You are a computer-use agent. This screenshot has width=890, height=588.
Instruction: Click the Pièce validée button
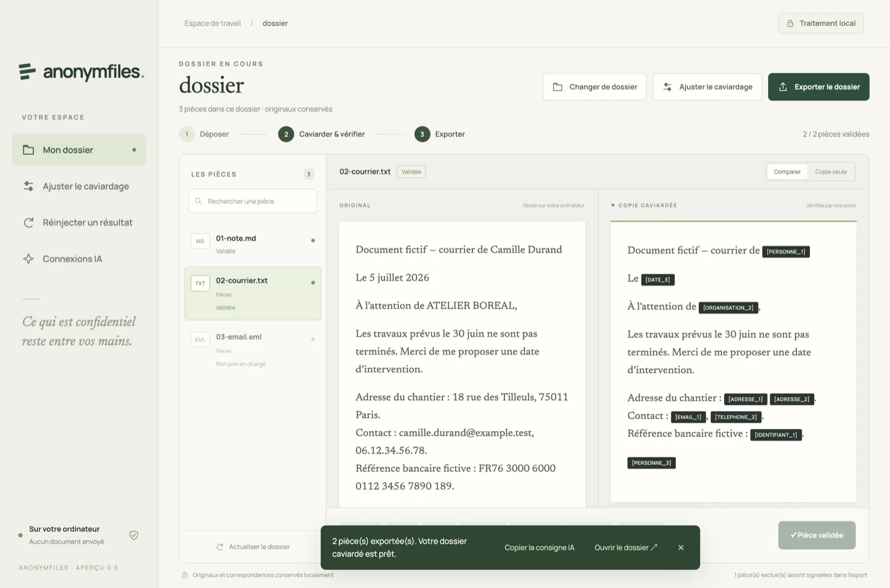(817, 535)
